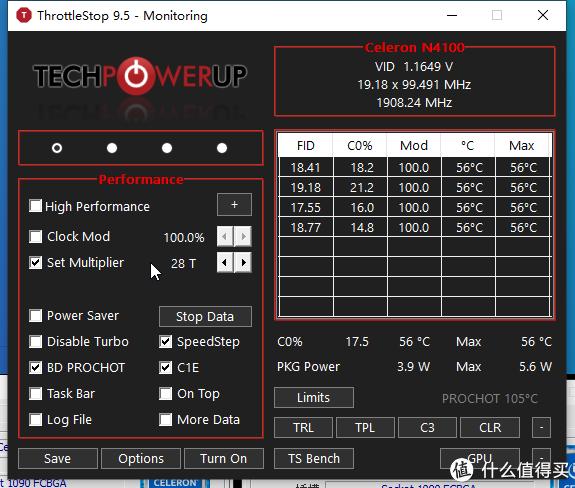Click the ThrottleStop app icon in title bar

point(24,15)
